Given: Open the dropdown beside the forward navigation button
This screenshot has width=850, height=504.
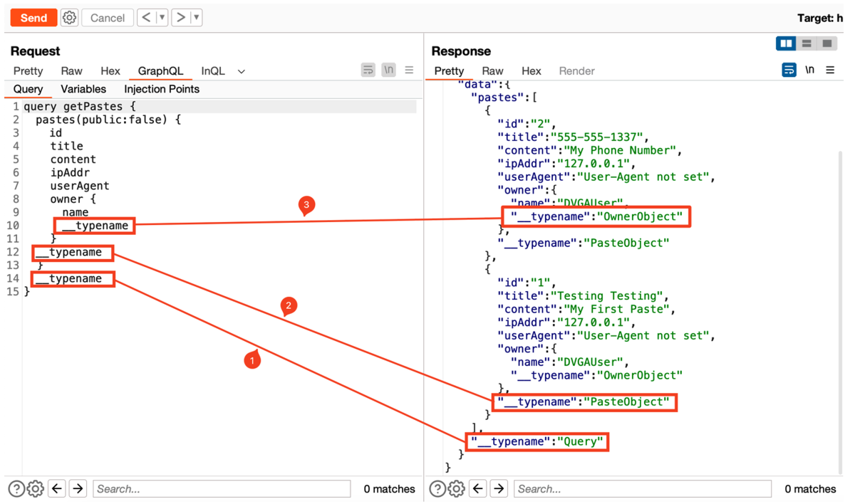Looking at the screenshot, I should tap(196, 17).
